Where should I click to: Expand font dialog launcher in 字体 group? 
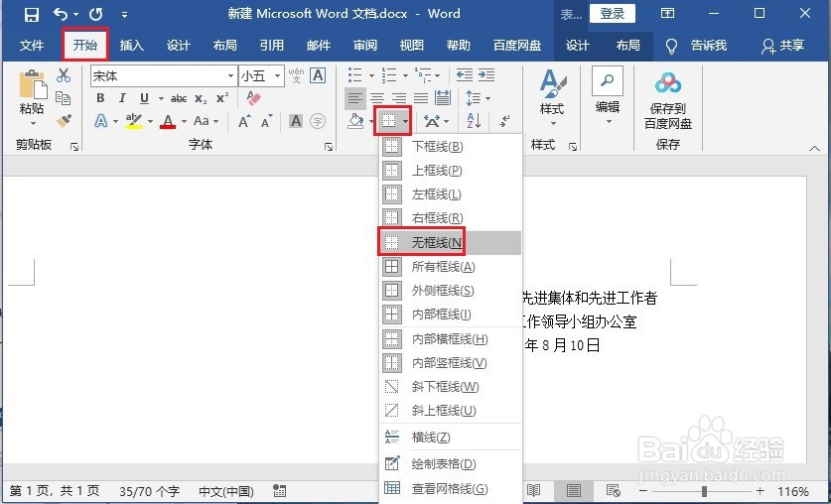click(329, 147)
